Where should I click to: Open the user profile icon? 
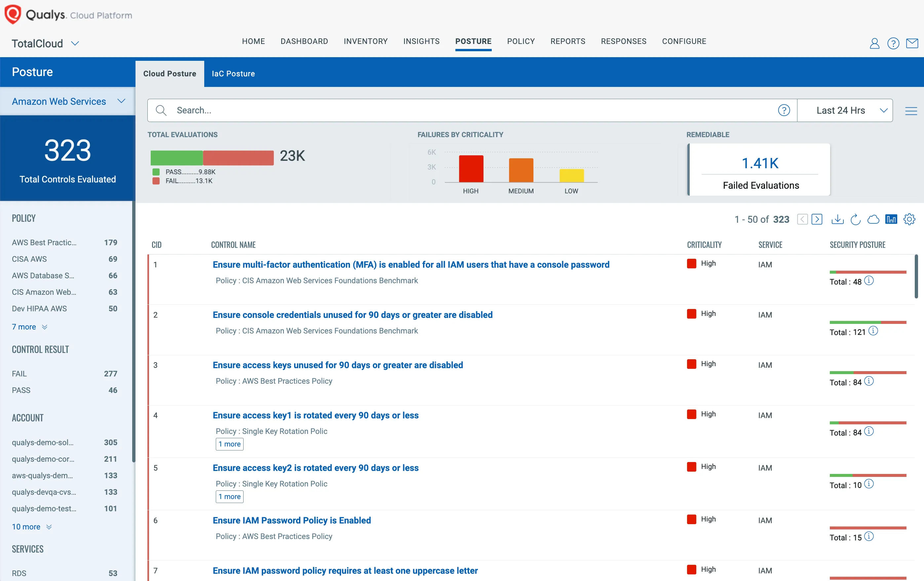[x=874, y=43]
